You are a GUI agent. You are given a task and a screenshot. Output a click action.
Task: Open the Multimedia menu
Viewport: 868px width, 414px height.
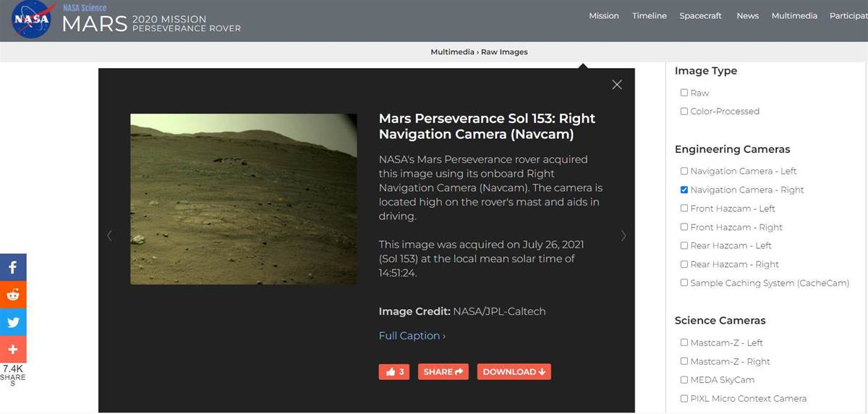pyautogui.click(x=794, y=16)
